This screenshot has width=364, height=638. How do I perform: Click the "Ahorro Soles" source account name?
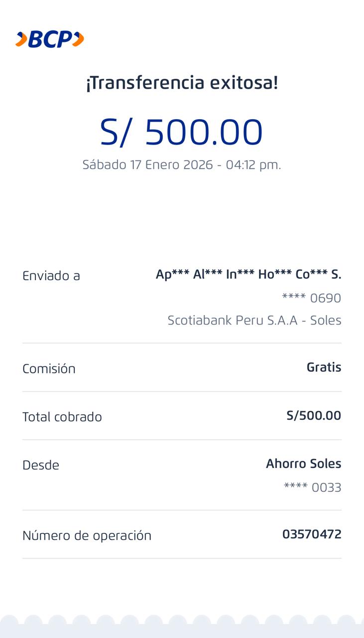pos(303,464)
